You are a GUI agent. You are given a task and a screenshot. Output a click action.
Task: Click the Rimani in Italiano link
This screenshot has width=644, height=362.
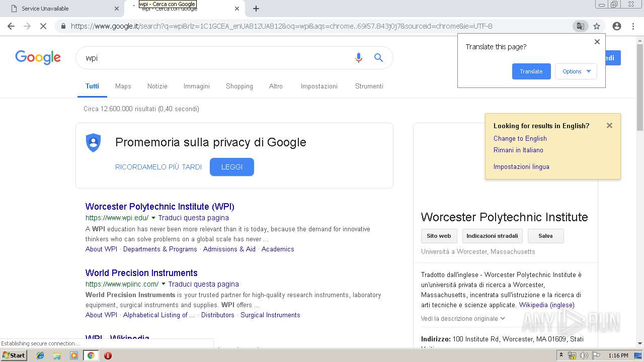click(518, 150)
